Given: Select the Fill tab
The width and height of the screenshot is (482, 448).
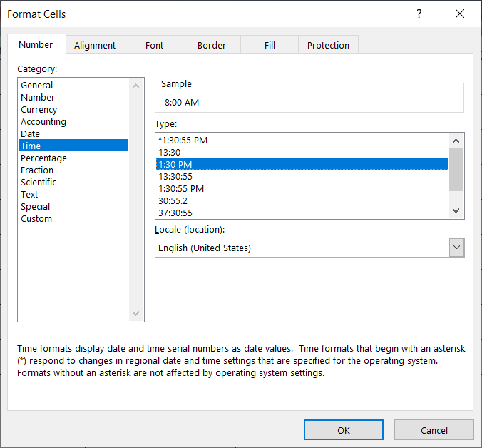Looking at the screenshot, I should (x=270, y=45).
